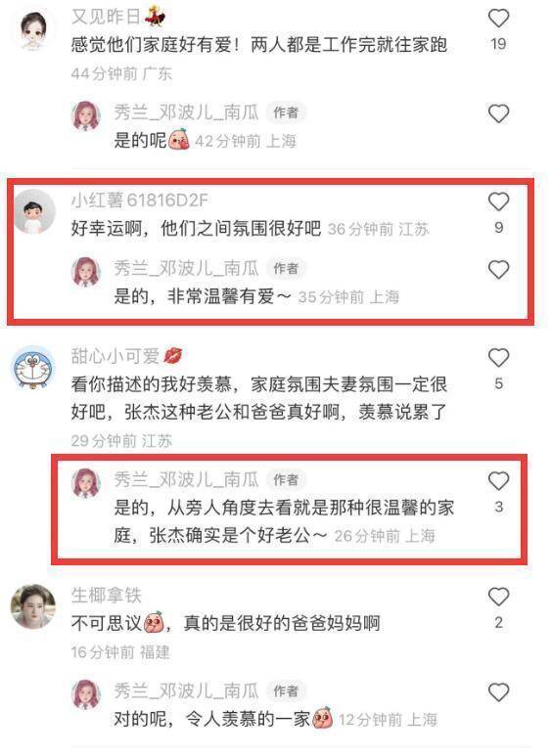Like the comment by 又见昨日
The image size is (551, 756).
pos(498,19)
